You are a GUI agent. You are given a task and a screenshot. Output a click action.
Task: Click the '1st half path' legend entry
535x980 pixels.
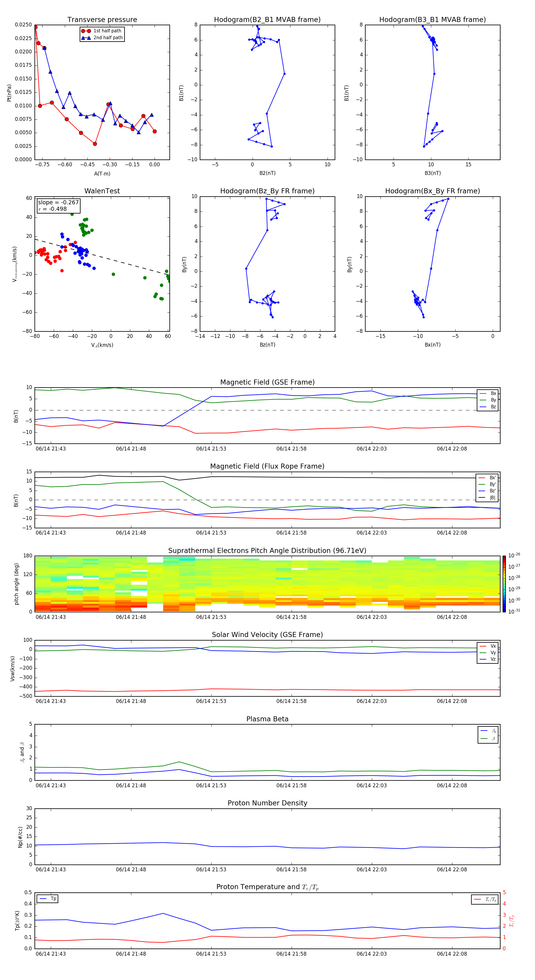pos(101,31)
